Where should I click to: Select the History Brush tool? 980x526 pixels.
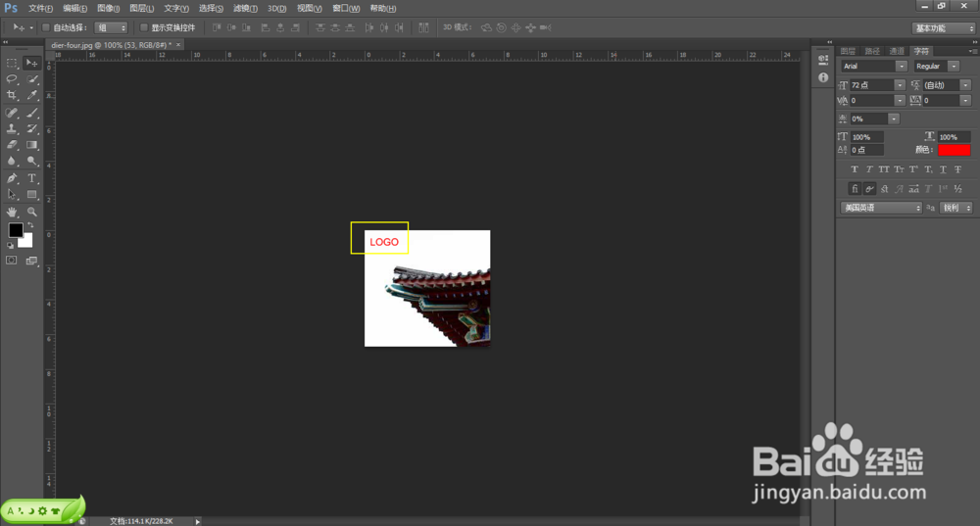point(32,128)
